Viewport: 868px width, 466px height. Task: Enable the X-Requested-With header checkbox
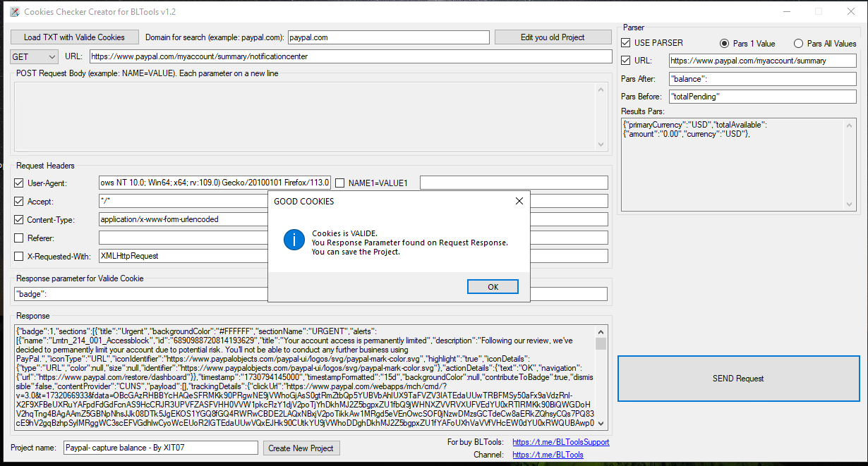(19, 257)
